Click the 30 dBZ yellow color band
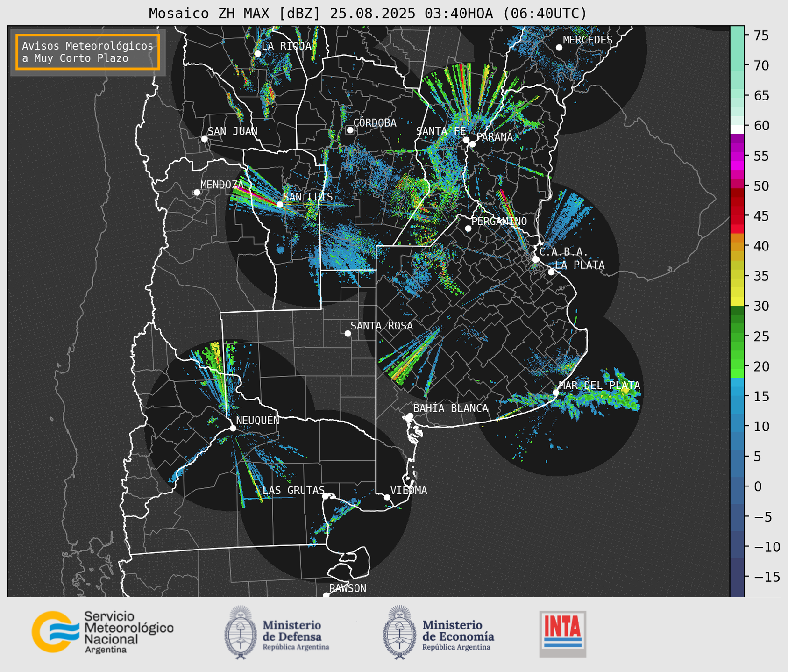The image size is (788, 672). (737, 301)
